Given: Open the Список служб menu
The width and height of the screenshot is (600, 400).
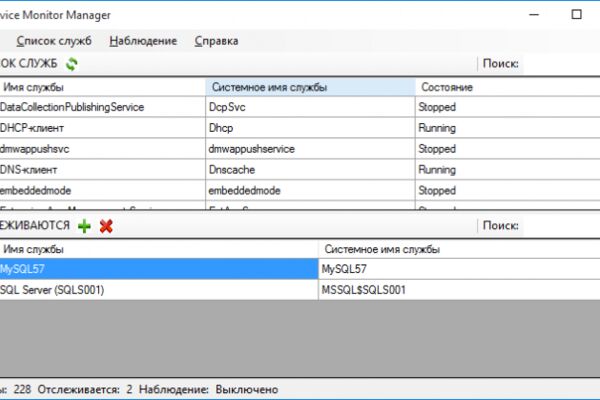Looking at the screenshot, I should [54, 41].
